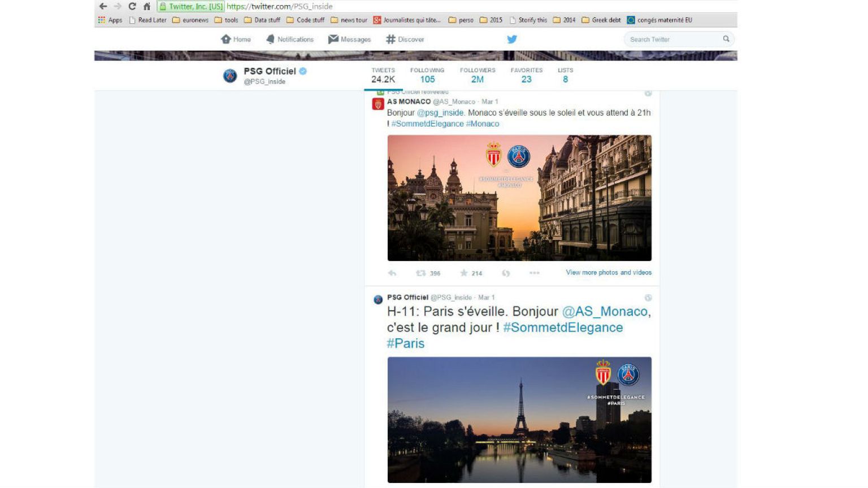Open the more options dots on Monaco tweet
Image resolution: width=868 pixels, height=488 pixels.
pyautogui.click(x=535, y=273)
